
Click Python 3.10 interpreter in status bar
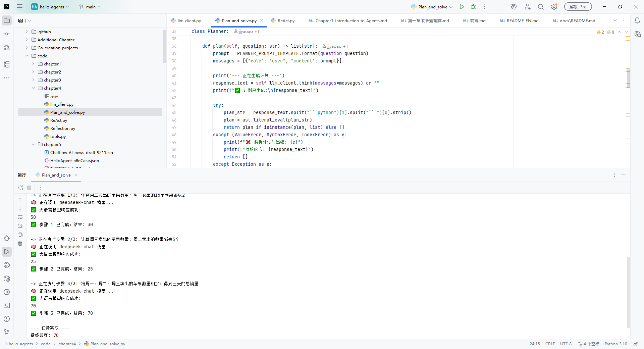[616, 344]
